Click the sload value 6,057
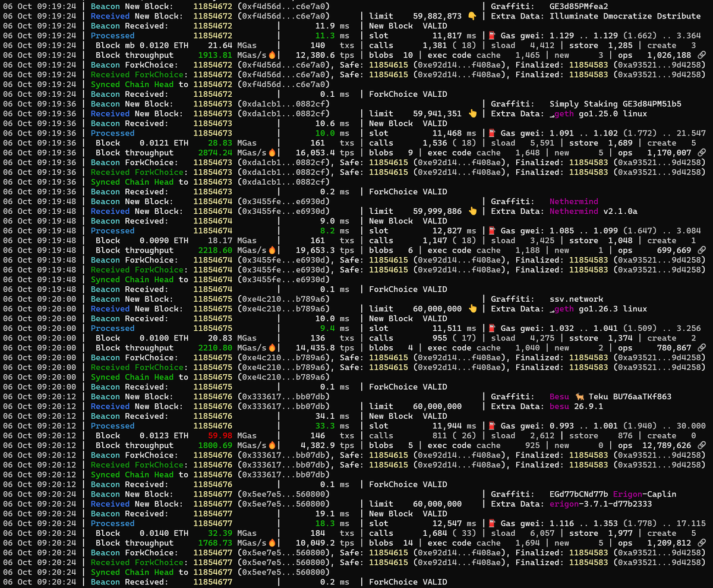 pos(542,533)
